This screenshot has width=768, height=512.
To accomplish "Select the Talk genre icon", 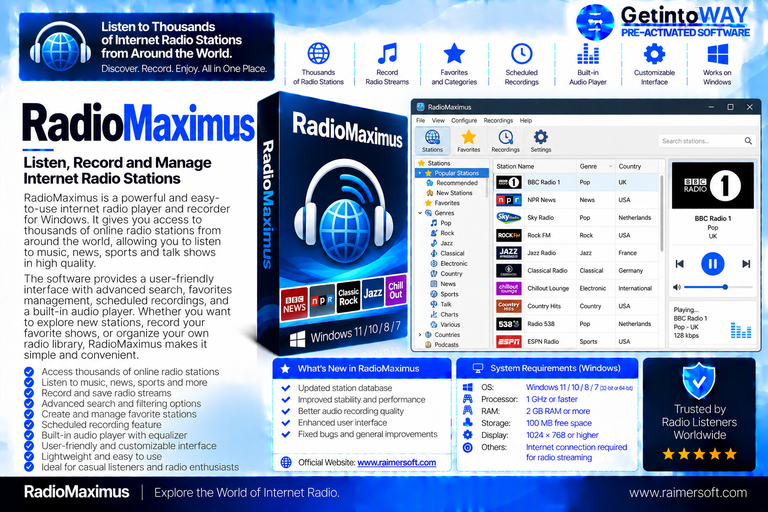I will pyautogui.click(x=433, y=304).
